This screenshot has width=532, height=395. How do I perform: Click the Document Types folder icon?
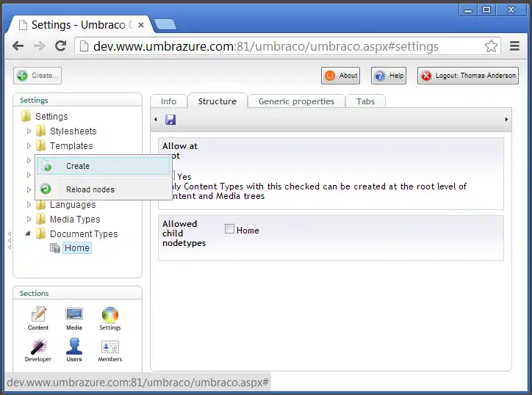tap(40, 233)
